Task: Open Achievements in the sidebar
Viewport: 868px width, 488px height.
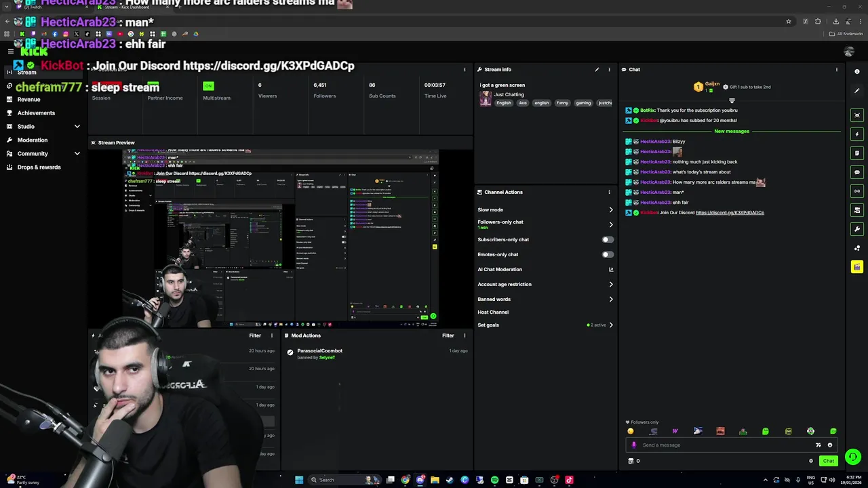Action: click(36, 113)
